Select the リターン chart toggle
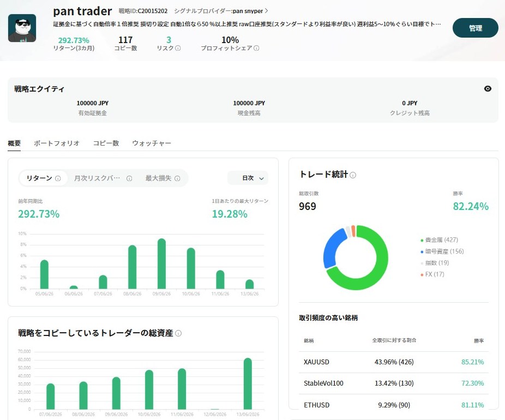Viewport: 505px width, 420px height. (44, 178)
